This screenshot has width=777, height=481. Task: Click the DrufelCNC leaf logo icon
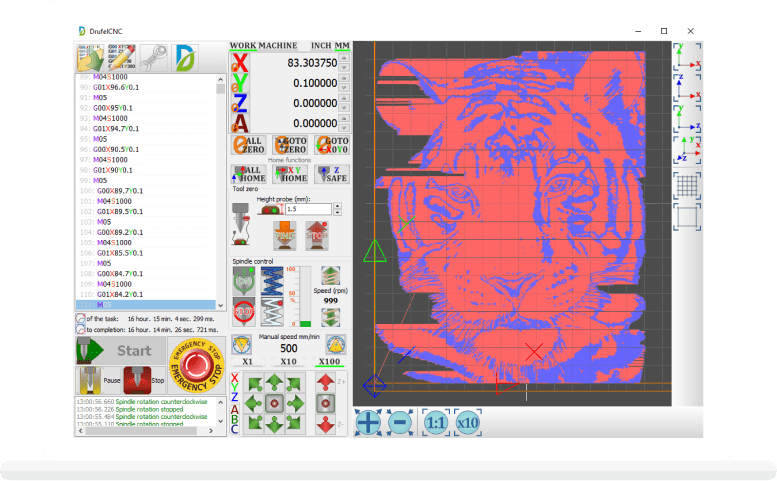click(x=185, y=58)
